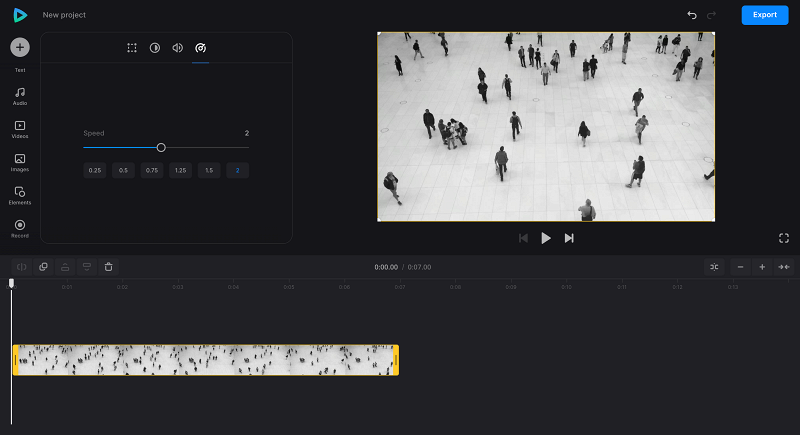This screenshot has height=435, width=800.
Task: Set speed preset to 0.25
Action: coord(95,170)
